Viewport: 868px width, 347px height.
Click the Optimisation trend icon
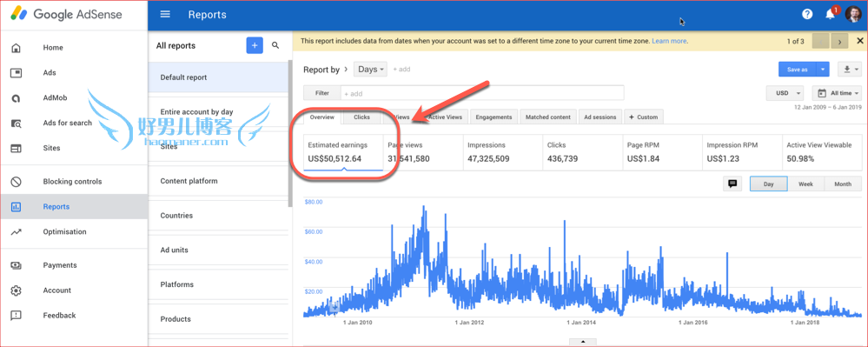(x=16, y=231)
